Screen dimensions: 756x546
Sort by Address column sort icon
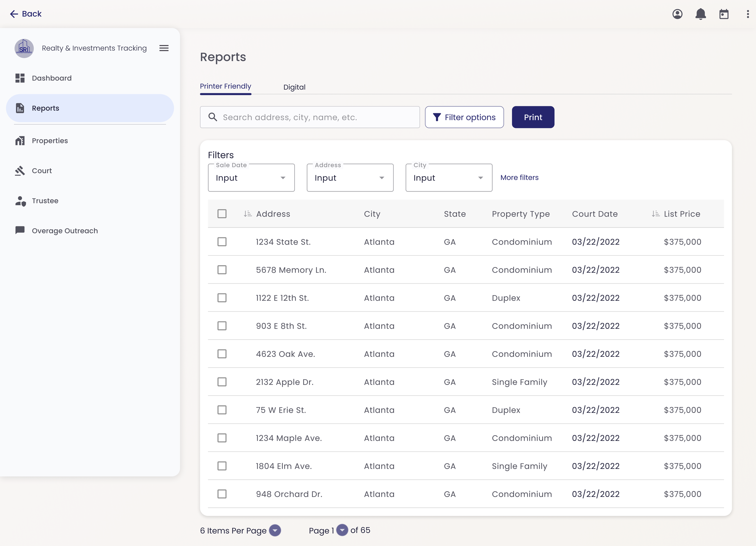click(247, 214)
